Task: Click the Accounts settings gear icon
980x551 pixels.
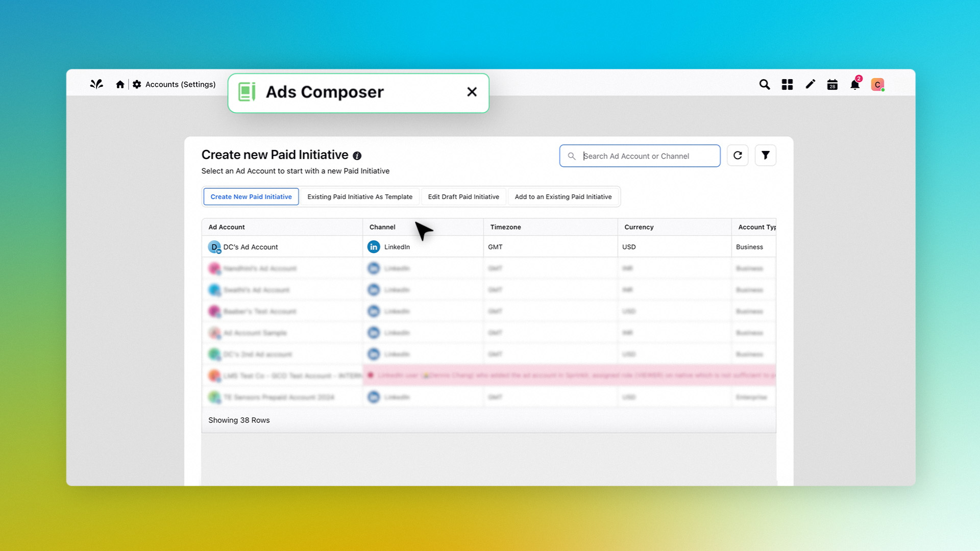Action: click(137, 84)
